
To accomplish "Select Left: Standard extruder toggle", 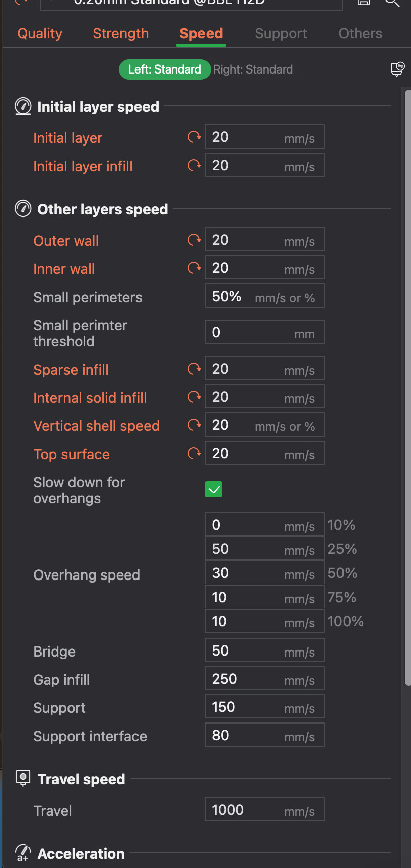I will (165, 69).
